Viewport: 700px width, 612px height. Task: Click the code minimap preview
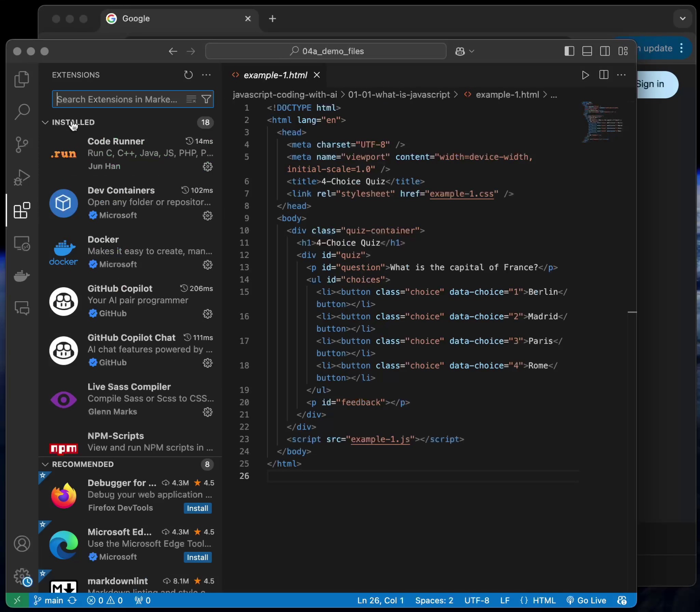point(603,122)
